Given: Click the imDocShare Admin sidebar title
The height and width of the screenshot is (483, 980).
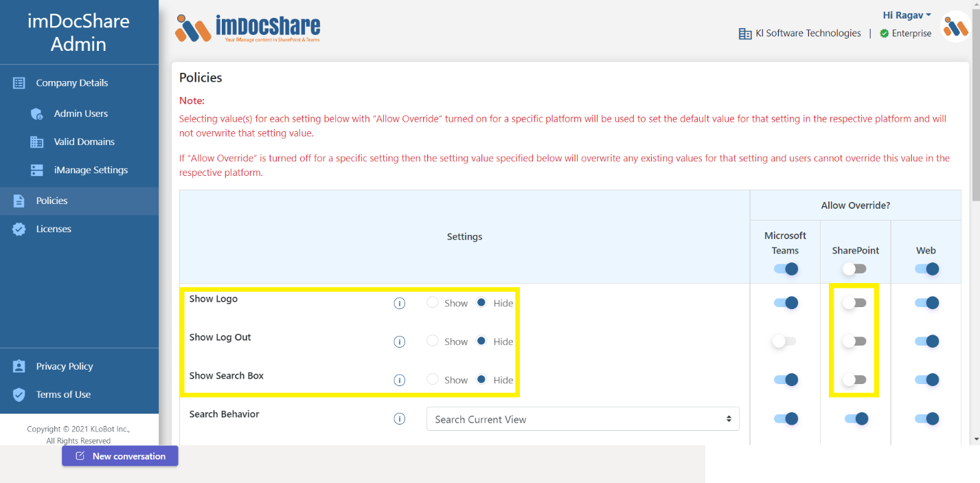Looking at the screenshot, I should pos(79,32).
